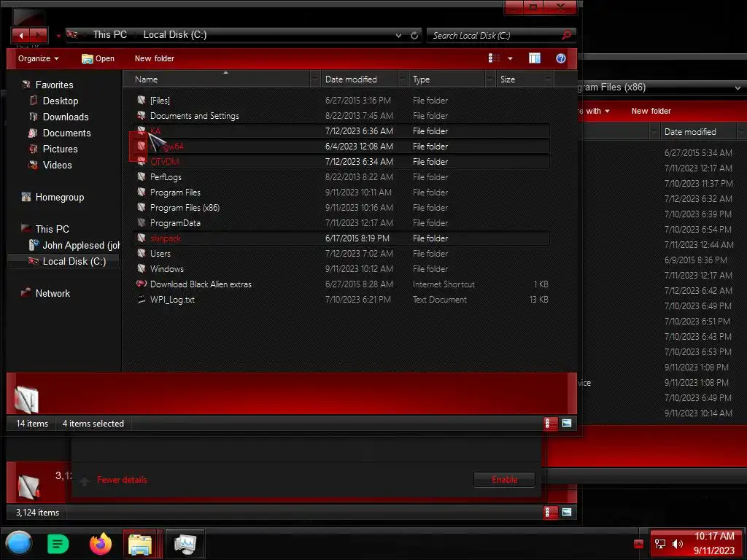Open the Help icon
This screenshot has width=747, height=560.
tap(561, 58)
